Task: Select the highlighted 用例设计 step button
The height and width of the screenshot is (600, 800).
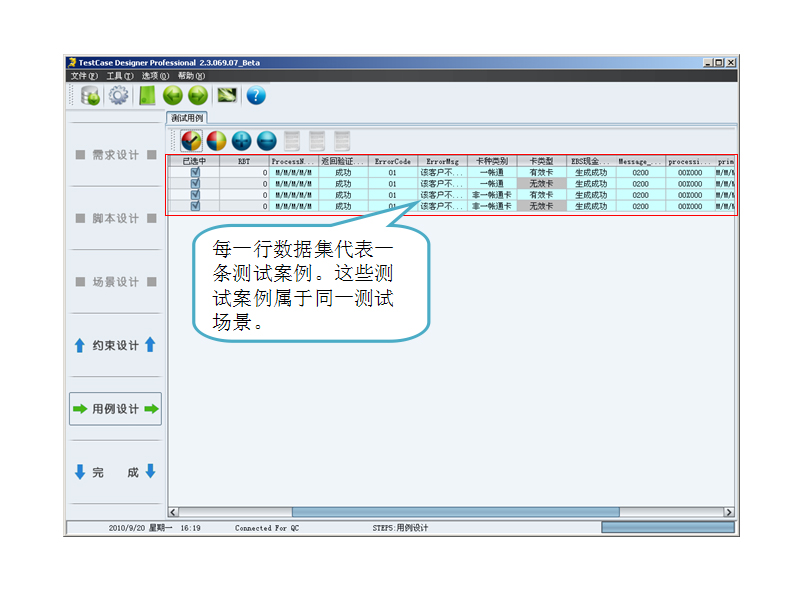Action: [116, 409]
